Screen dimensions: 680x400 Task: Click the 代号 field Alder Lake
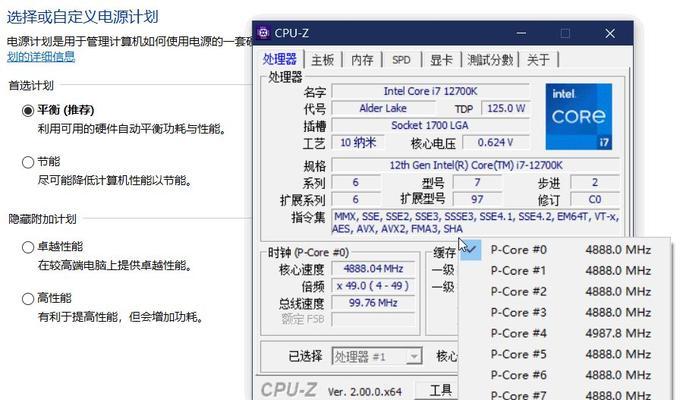(383, 108)
